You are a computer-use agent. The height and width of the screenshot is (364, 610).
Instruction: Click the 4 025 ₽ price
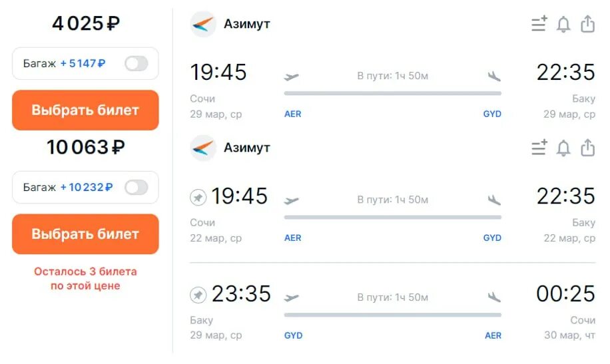(x=85, y=24)
